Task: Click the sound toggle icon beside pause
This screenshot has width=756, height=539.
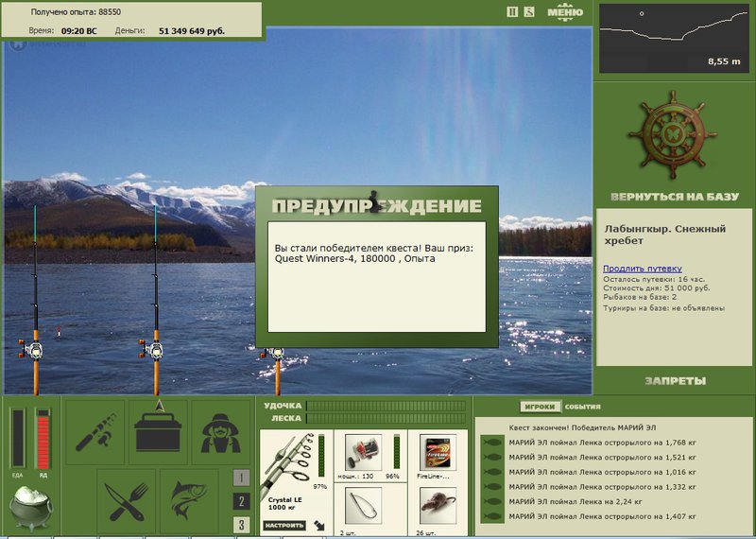Action: tap(529, 11)
